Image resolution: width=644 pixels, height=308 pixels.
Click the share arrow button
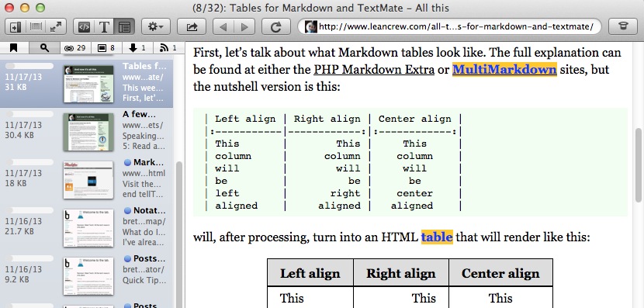tap(192, 27)
